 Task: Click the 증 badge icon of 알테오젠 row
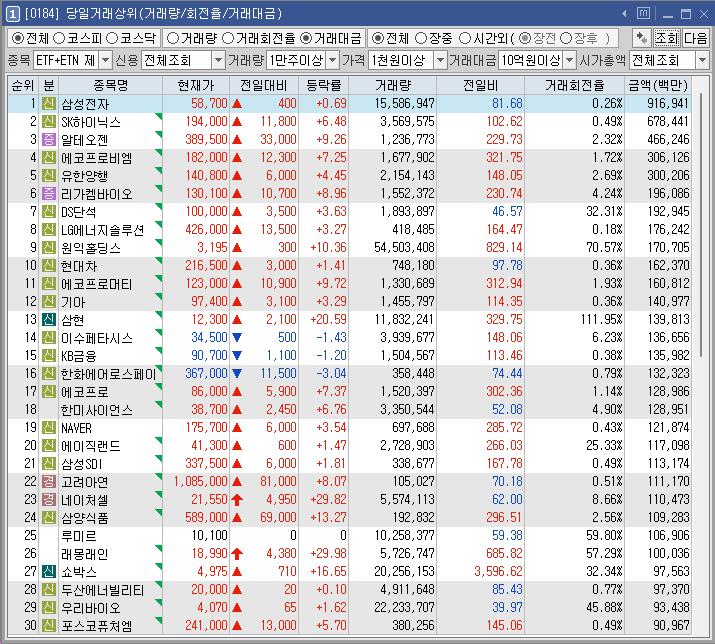[49, 140]
